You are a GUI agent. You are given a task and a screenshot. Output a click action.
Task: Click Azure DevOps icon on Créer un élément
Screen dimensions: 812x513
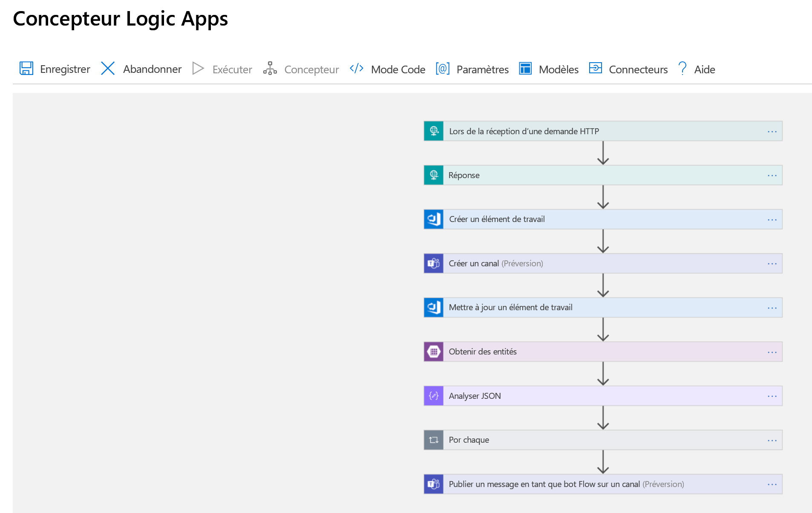tap(434, 219)
